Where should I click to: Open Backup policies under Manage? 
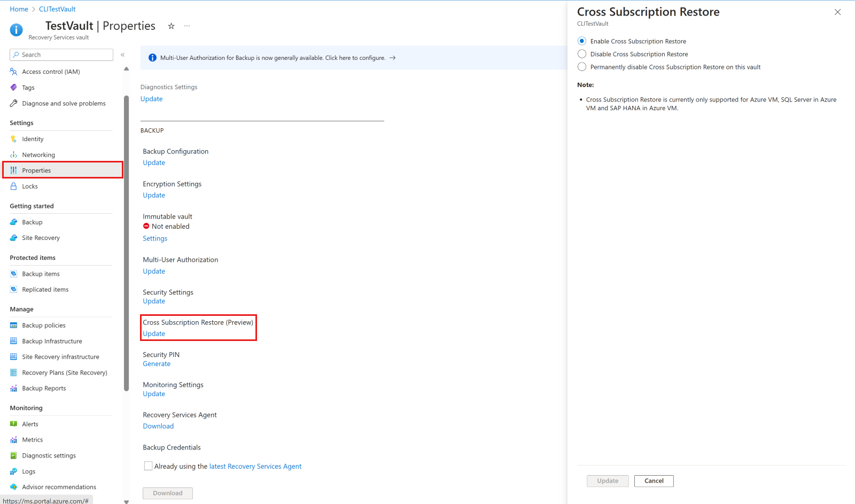[44, 325]
